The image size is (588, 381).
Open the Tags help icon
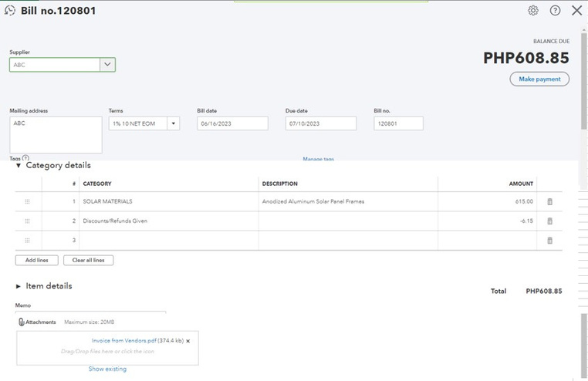[x=25, y=158]
